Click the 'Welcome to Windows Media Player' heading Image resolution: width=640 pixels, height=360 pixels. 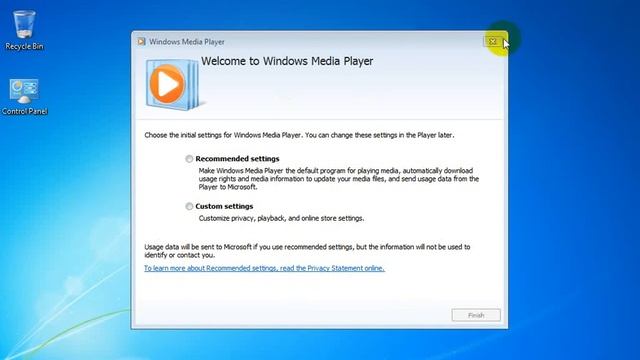tap(287, 61)
